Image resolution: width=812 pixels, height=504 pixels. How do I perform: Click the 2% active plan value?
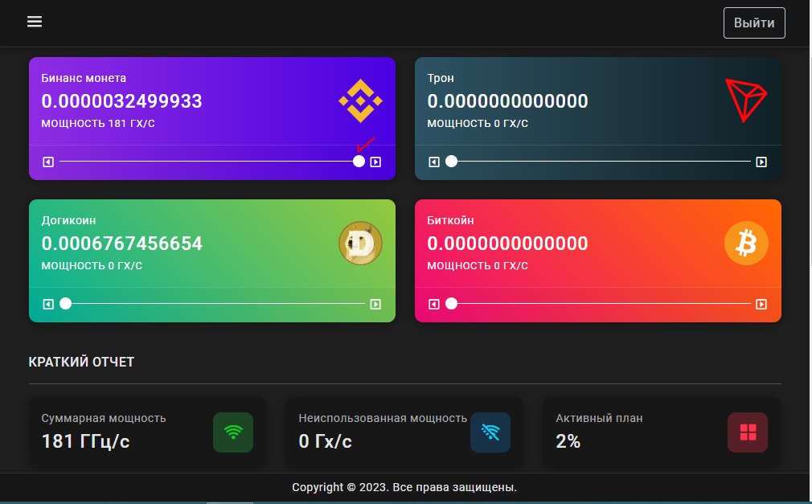568,441
